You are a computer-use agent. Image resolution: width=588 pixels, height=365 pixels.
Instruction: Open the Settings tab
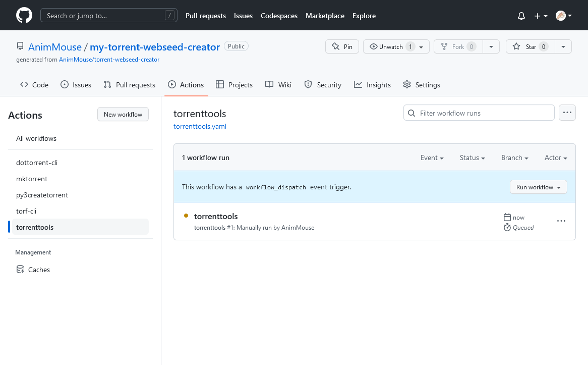tap(422, 85)
